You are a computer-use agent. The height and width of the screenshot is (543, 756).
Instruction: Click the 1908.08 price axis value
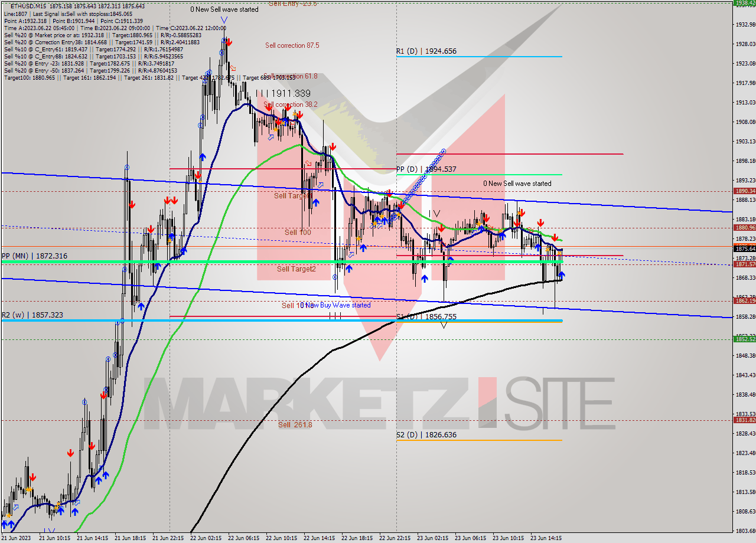click(745, 122)
